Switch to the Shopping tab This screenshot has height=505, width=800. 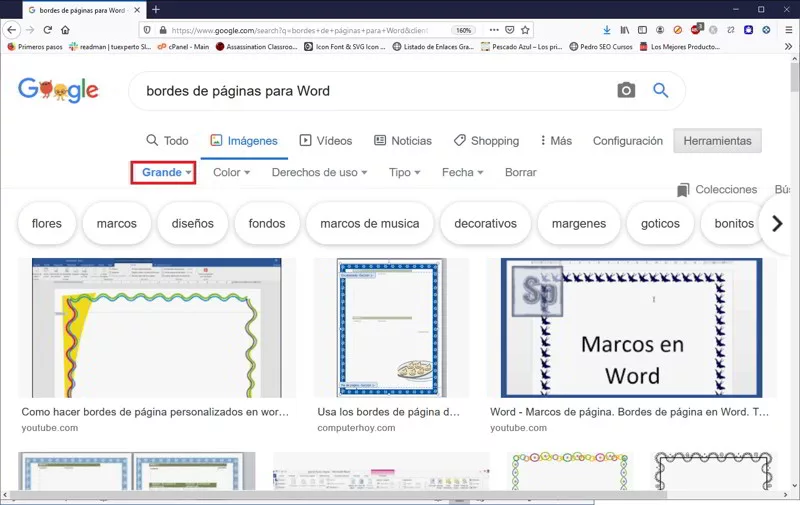pos(486,141)
